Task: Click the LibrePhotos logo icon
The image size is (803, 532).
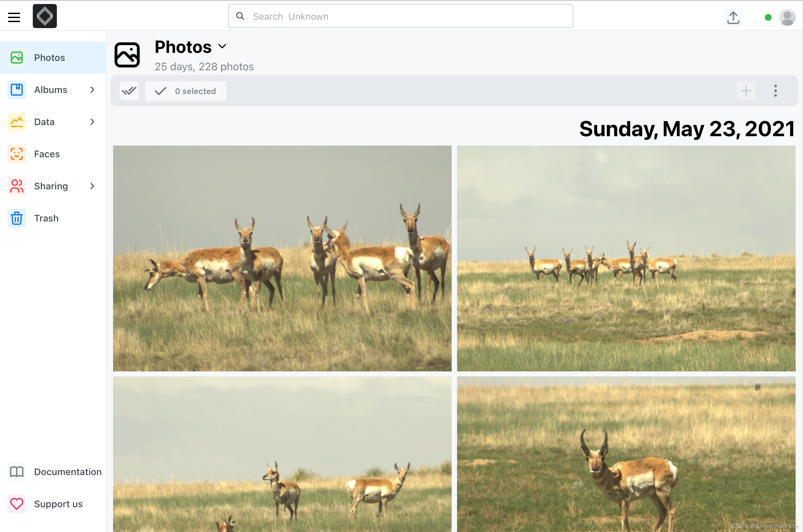Action: coord(45,16)
